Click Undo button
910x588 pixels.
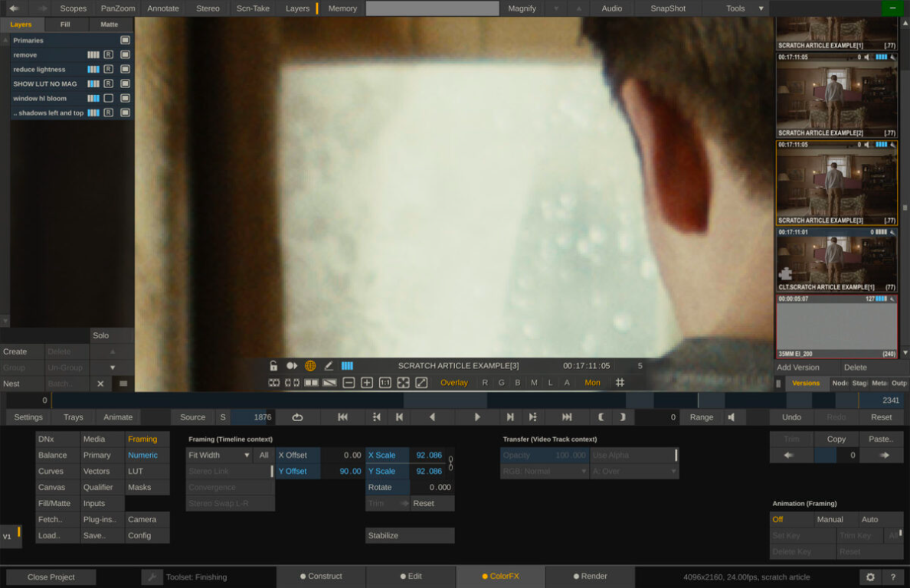[x=791, y=417]
